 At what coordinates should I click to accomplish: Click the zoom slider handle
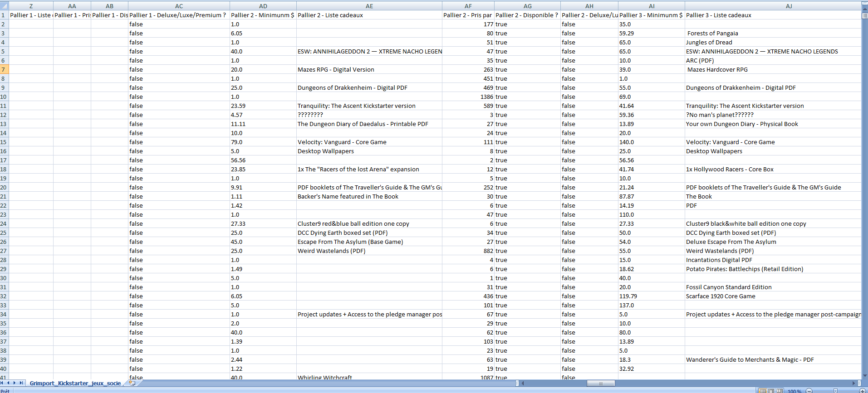coord(835,391)
